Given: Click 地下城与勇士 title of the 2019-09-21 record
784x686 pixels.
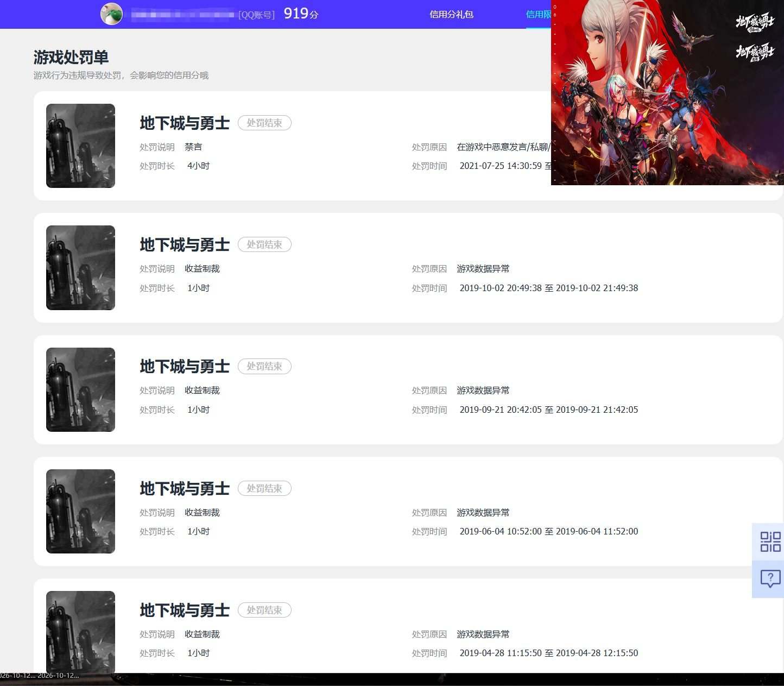Looking at the screenshot, I should (185, 367).
